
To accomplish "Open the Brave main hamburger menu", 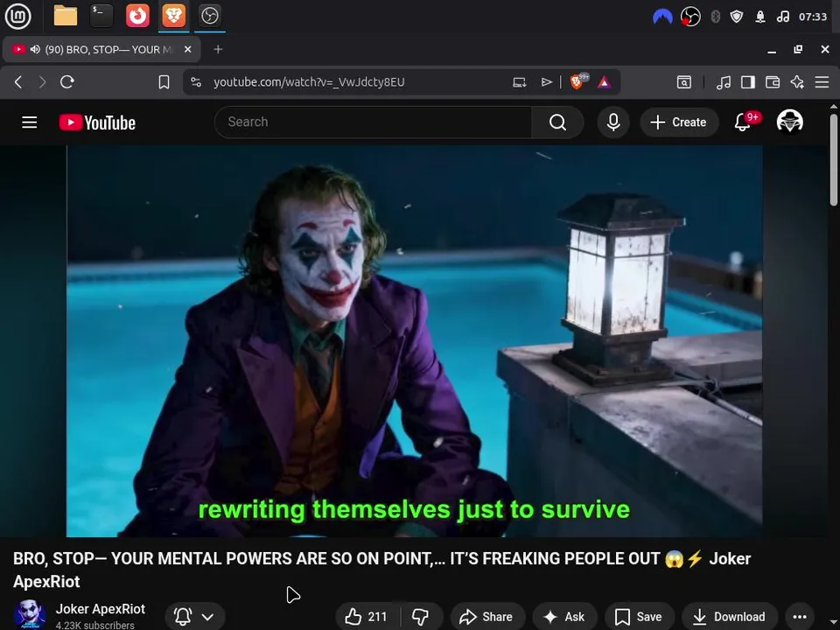I will pyautogui.click(x=822, y=82).
